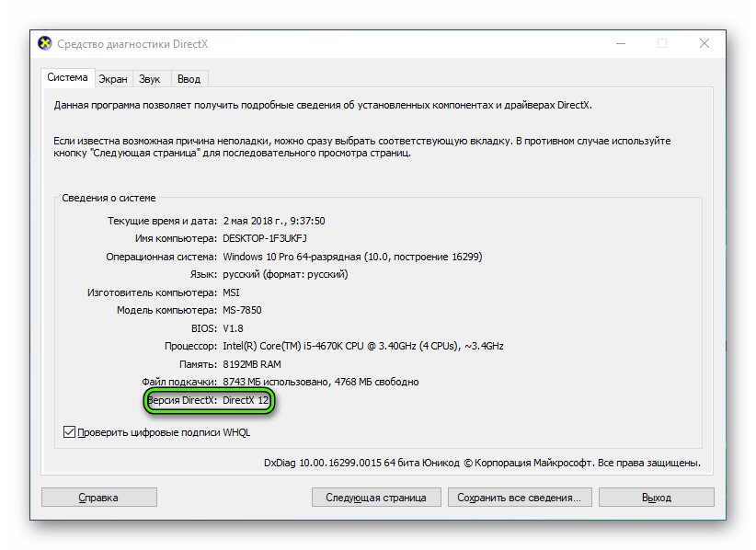756x550 pixels.
Task: Exit using the Выход button
Action: pyautogui.click(x=656, y=498)
